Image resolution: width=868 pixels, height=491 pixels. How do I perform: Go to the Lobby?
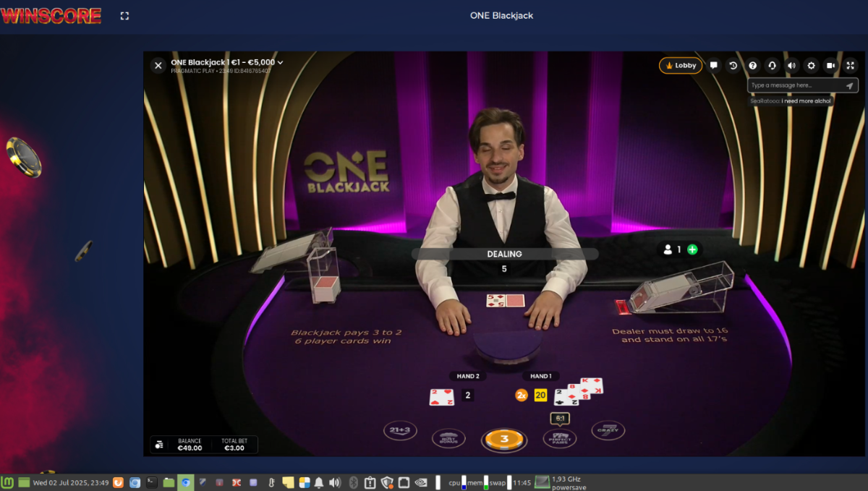pyautogui.click(x=681, y=66)
